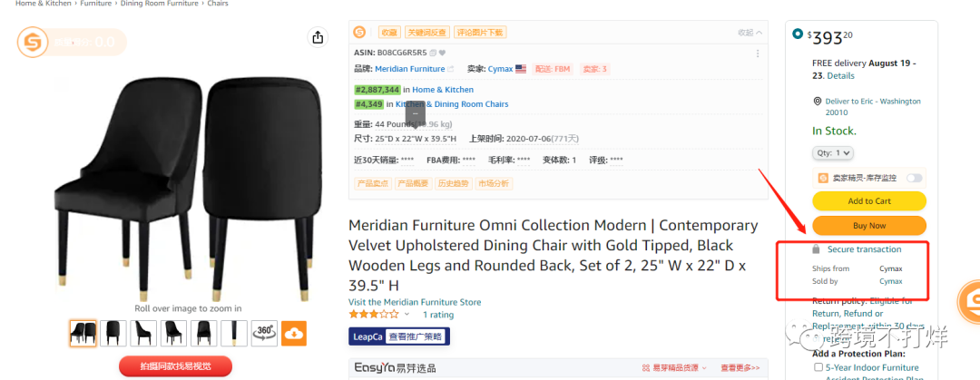Click the orange cloud download icon
980x380 pixels.
(294, 333)
